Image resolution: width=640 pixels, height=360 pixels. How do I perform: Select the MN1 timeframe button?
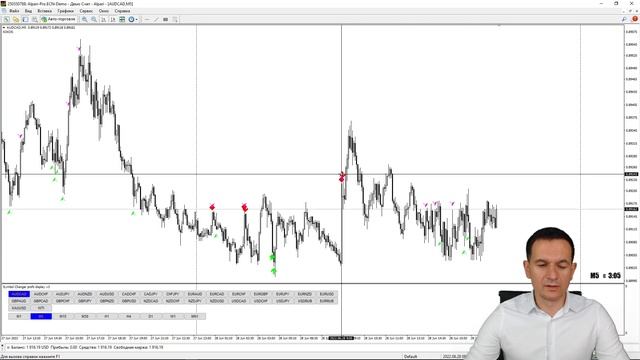[195, 316]
